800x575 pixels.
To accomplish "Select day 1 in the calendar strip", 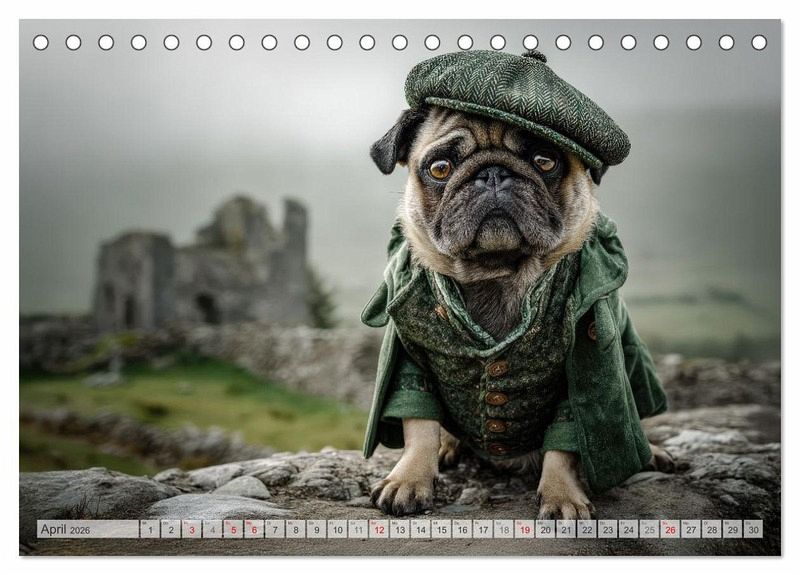I will coord(149,530).
